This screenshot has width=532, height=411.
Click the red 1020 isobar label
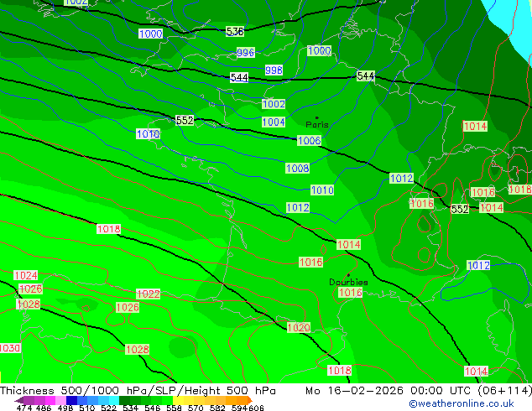(299, 328)
